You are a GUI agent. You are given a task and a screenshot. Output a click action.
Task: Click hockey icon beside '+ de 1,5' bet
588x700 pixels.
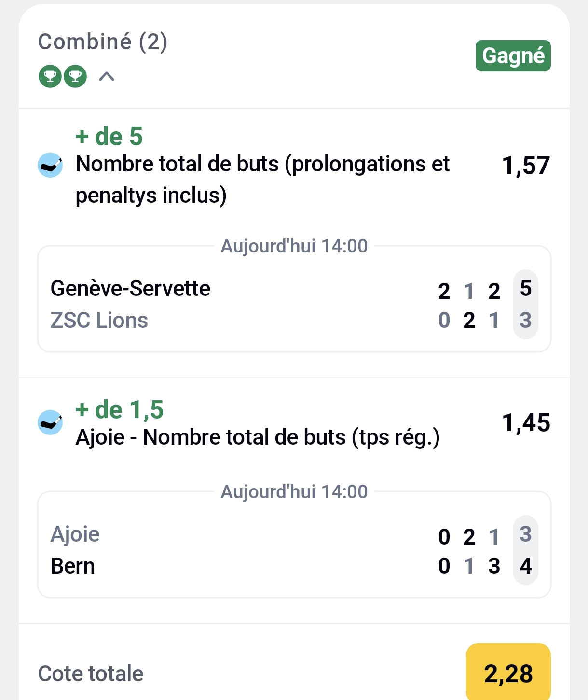coord(50,422)
